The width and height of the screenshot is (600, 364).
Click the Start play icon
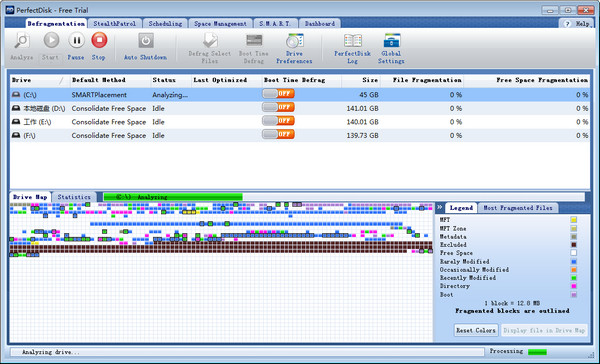[x=51, y=40]
